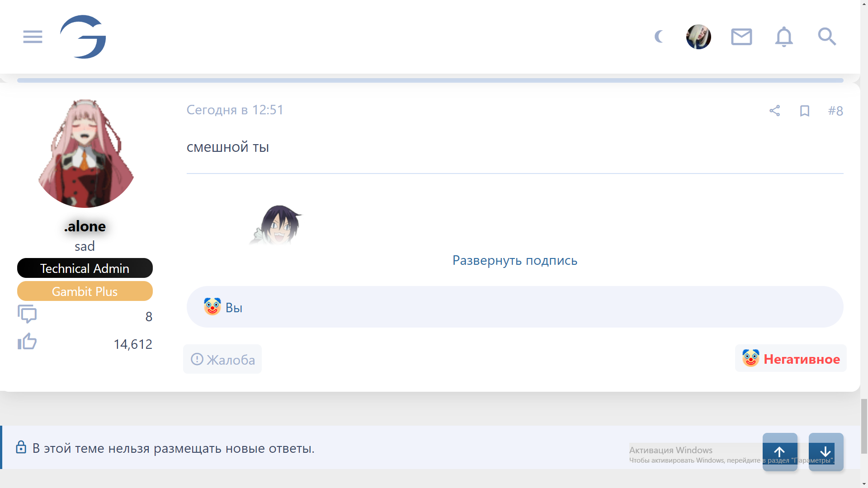Click the .alone avatar image
Viewport: 868px width, 488px height.
tap(85, 154)
